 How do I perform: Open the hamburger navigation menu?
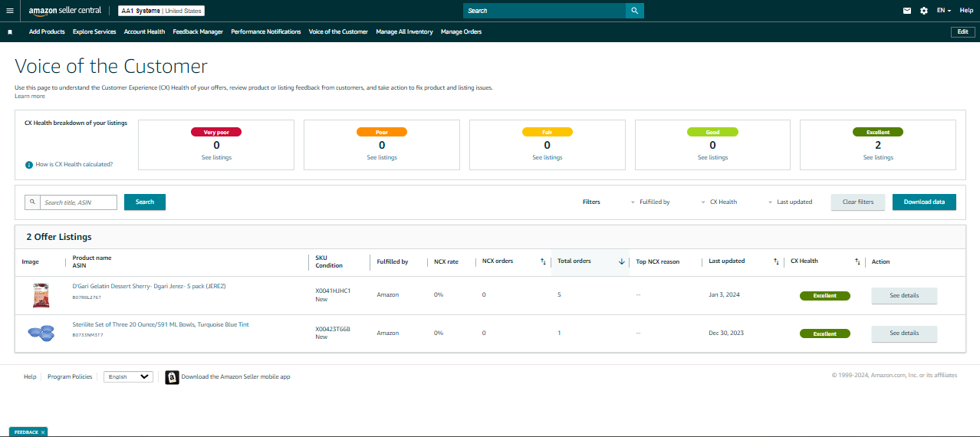10,11
